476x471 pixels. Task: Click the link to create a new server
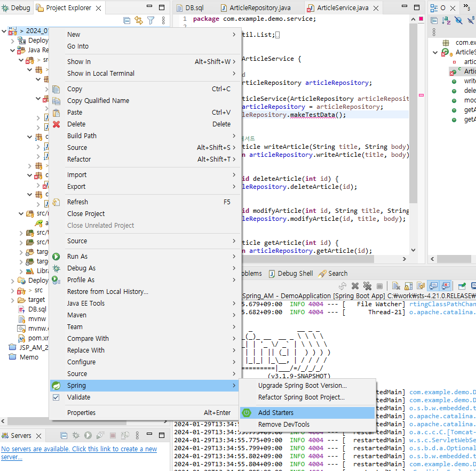click(79, 453)
